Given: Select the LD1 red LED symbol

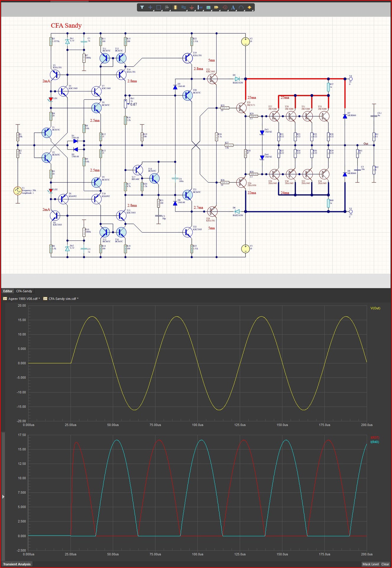Looking at the screenshot, I should point(51,99).
